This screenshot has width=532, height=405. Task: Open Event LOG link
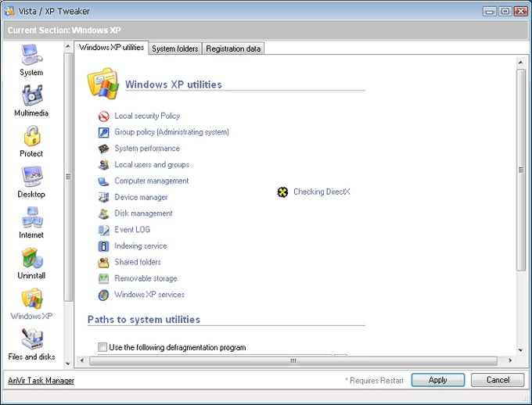(132, 230)
